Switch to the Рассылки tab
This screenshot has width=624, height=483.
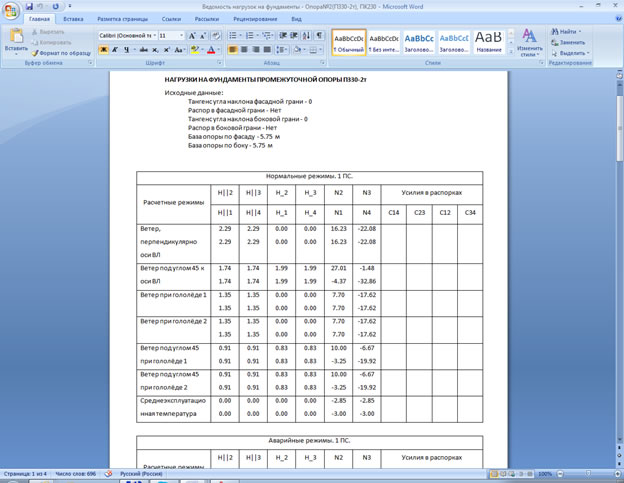(x=207, y=19)
